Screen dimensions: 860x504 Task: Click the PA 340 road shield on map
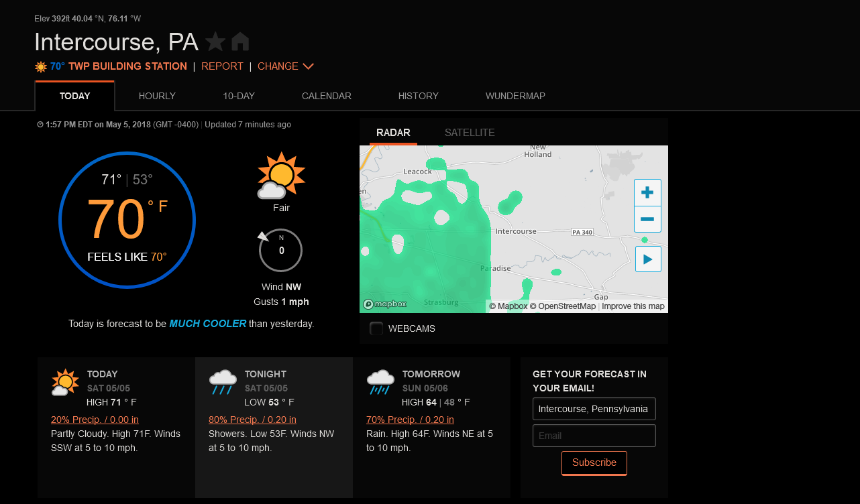582,232
